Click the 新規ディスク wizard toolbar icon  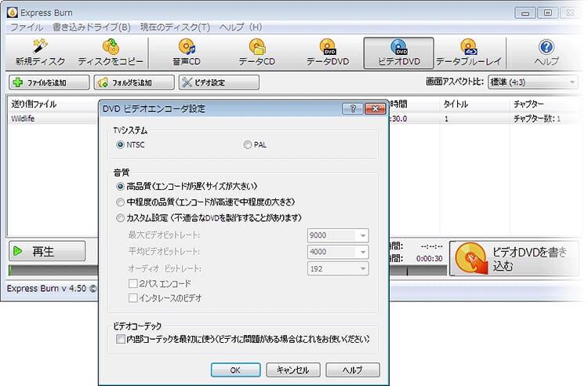tap(40, 53)
